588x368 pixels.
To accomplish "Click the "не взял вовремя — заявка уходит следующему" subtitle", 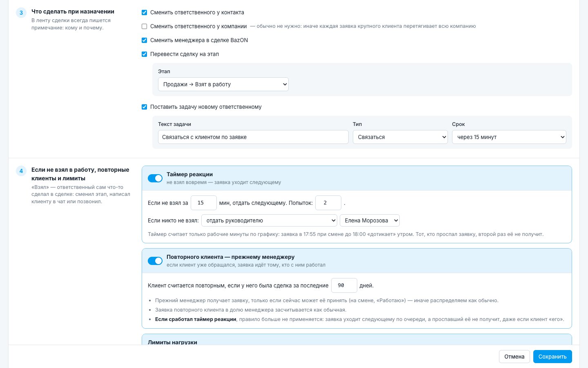I will coord(224,182).
